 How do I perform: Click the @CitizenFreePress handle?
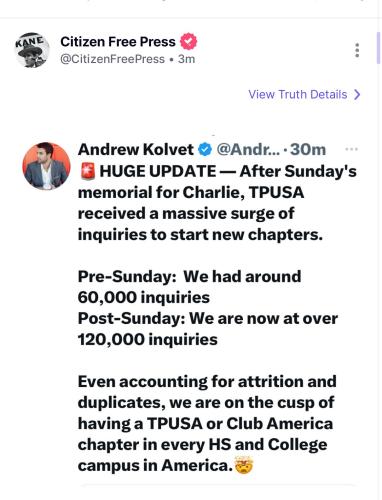(112, 59)
